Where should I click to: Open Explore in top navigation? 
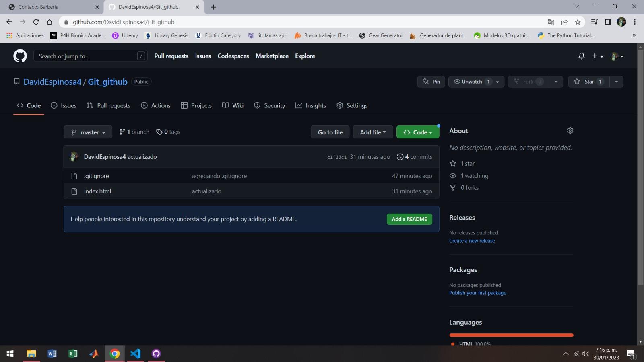point(305,56)
